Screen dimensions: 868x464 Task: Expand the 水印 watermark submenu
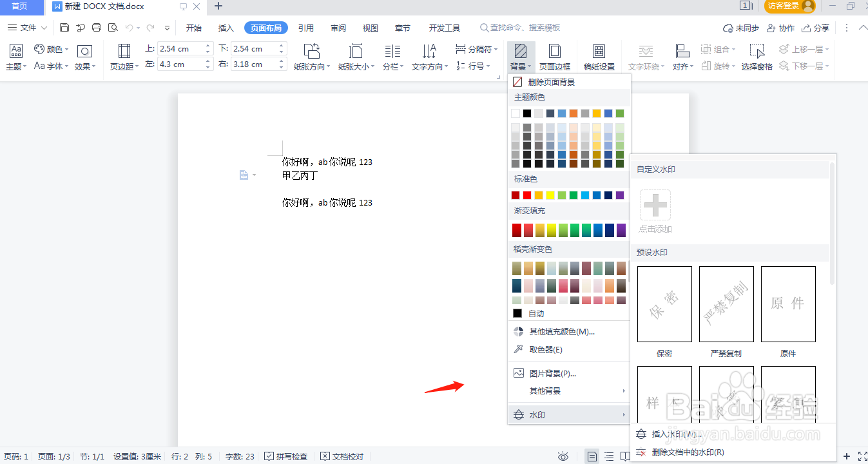(x=568, y=415)
